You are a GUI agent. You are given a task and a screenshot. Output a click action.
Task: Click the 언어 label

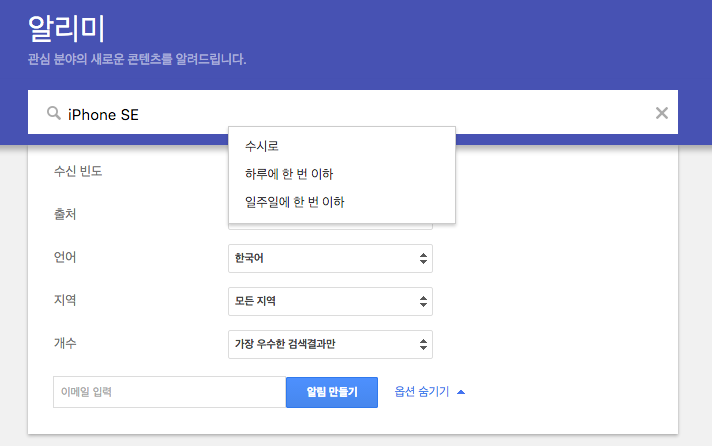coord(65,257)
